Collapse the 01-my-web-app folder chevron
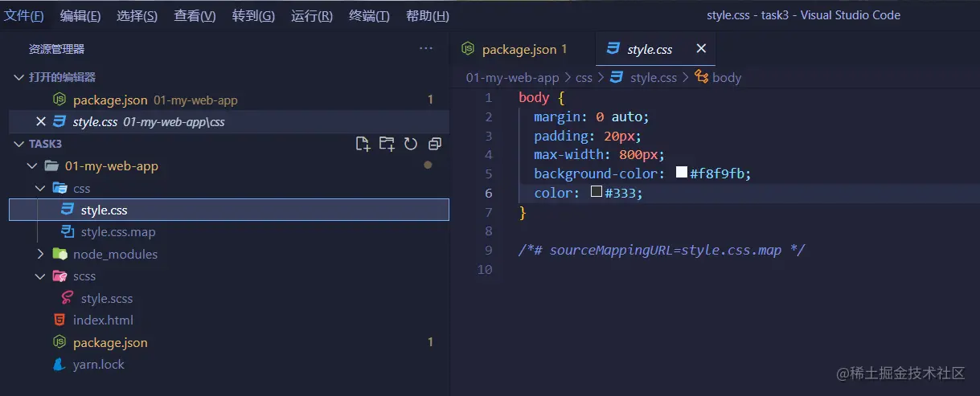Viewport: 980px width, 396px height. coord(32,166)
